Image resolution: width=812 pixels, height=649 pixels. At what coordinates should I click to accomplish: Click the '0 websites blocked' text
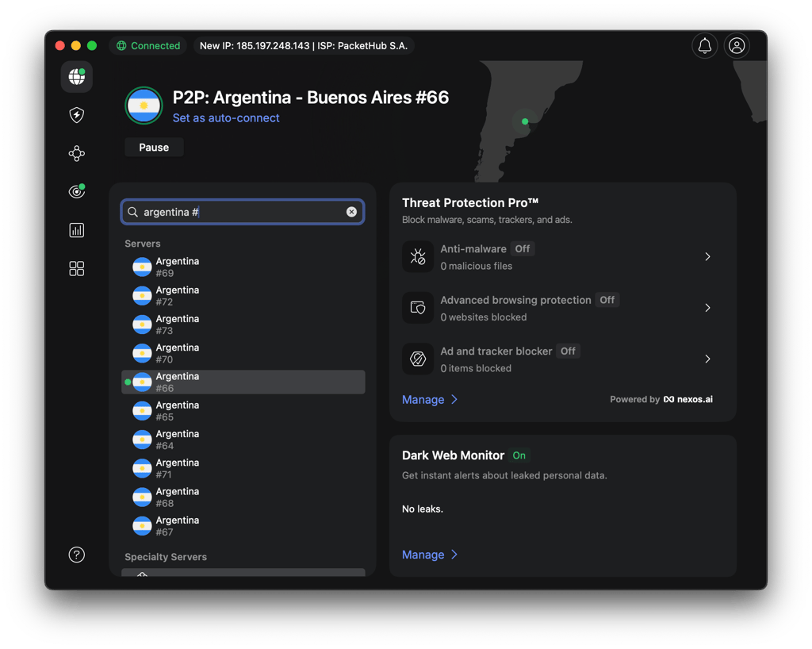pyautogui.click(x=484, y=317)
